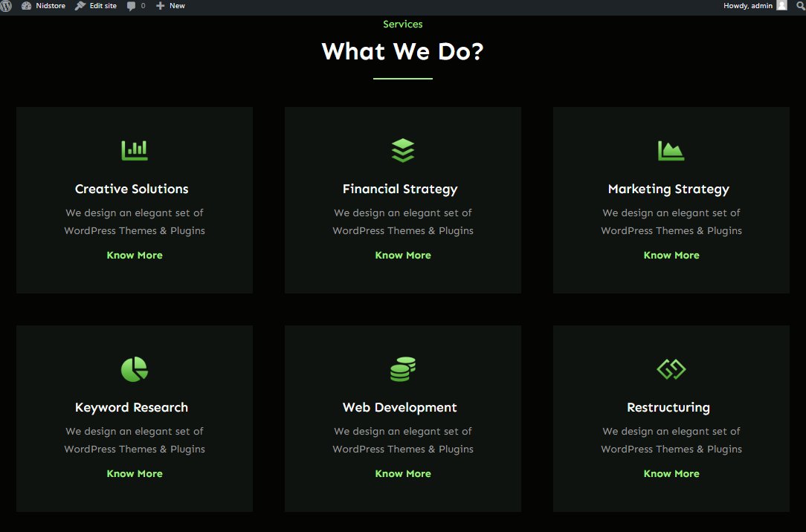Click description text under Financial Strategy
806x532 pixels.
403,222
